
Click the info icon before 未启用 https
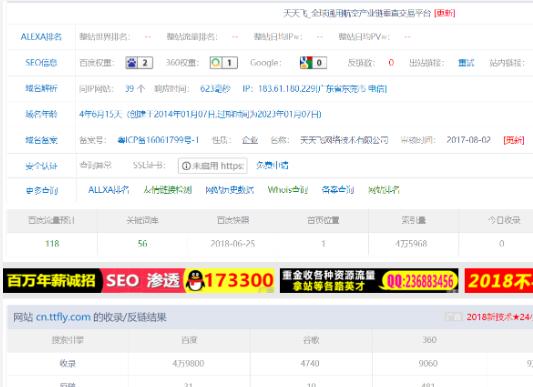186,166
